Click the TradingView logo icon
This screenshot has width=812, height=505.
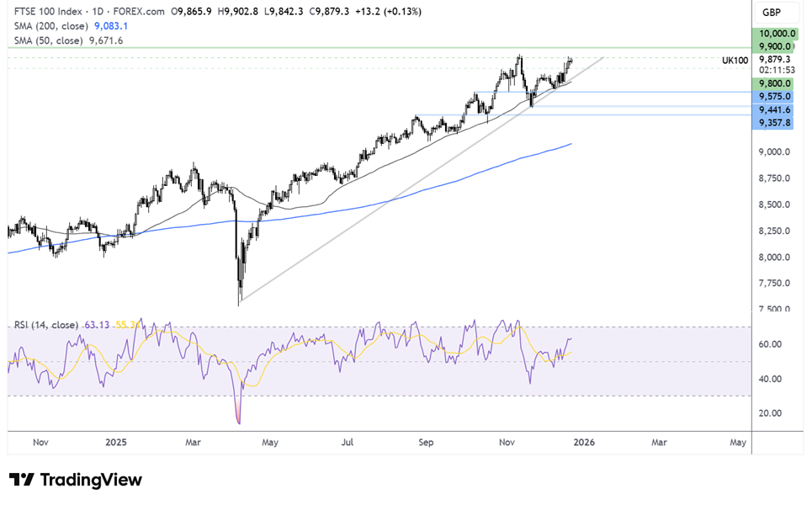point(21,480)
